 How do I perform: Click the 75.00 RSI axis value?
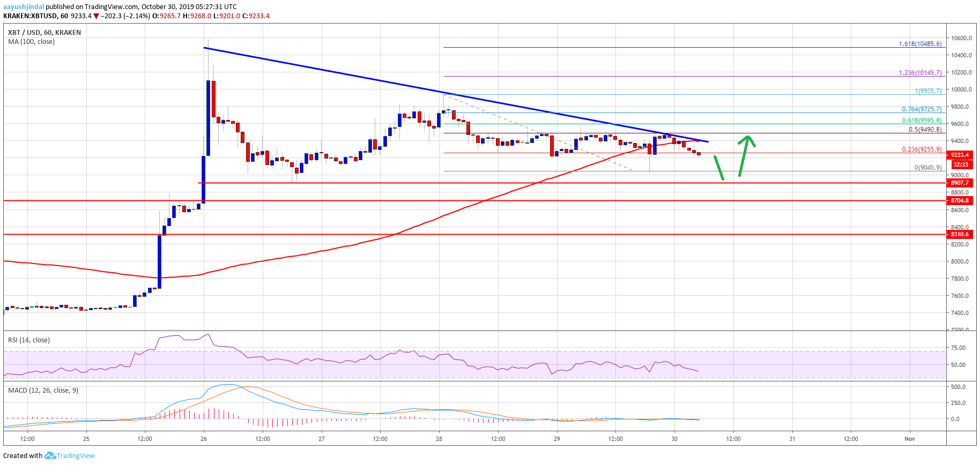[959, 348]
